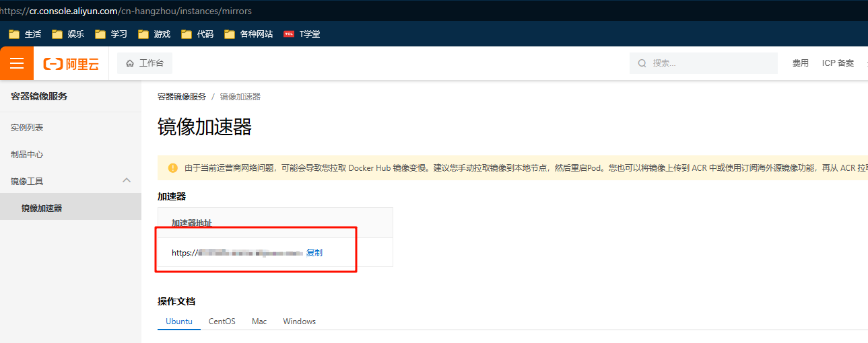Focus the 搜索 search field
868x343 pixels.
(x=704, y=63)
